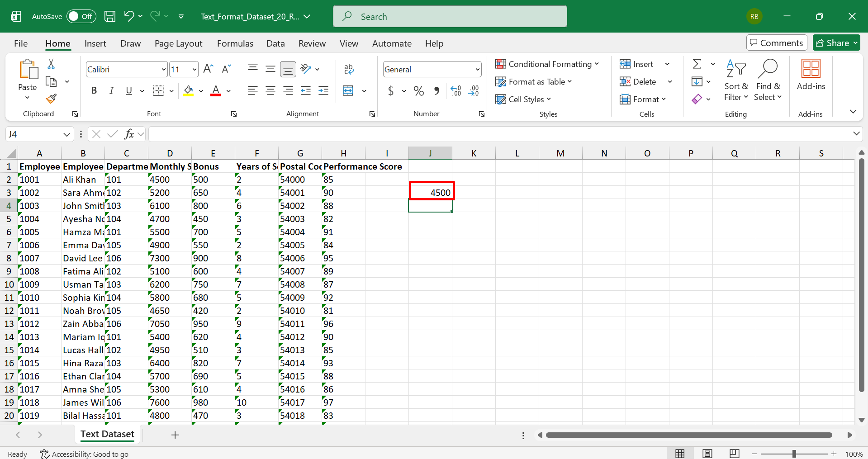The height and width of the screenshot is (459, 868).
Task: Click the Clear eraser icon
Action: (697, 99)
